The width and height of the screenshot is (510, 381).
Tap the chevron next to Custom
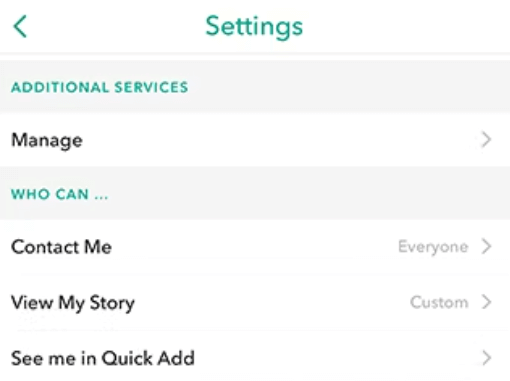[x=486, y=302]
